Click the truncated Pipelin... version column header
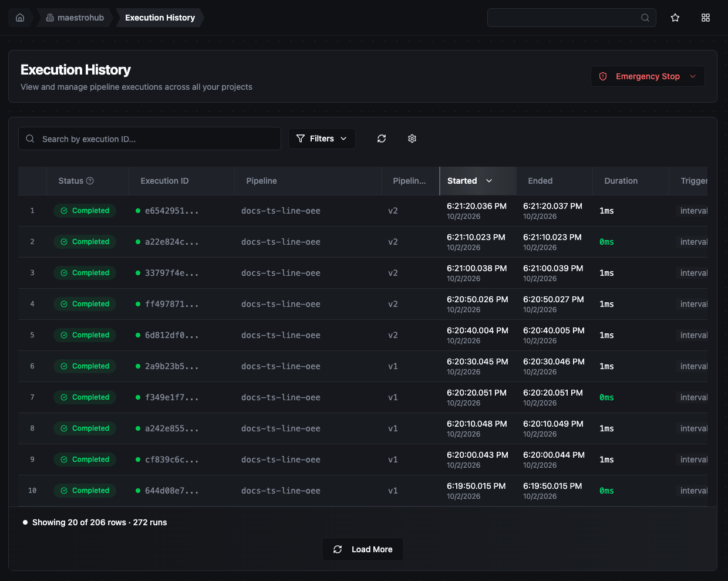This screenshot has width=728, height=581. pos(409,181)
